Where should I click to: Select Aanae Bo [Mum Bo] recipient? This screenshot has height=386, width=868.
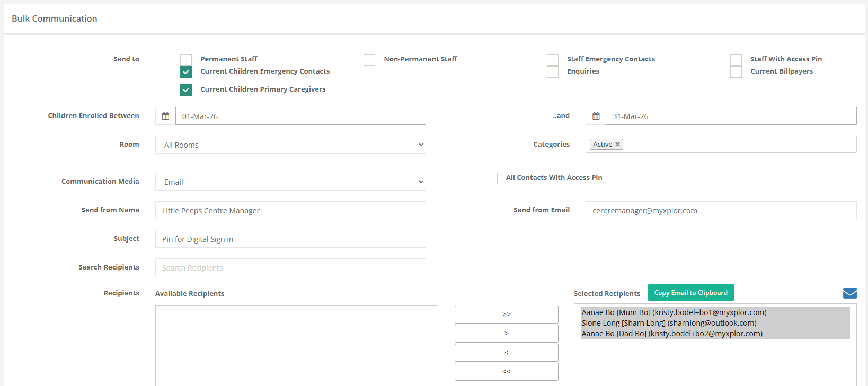(x=715, y=312)
